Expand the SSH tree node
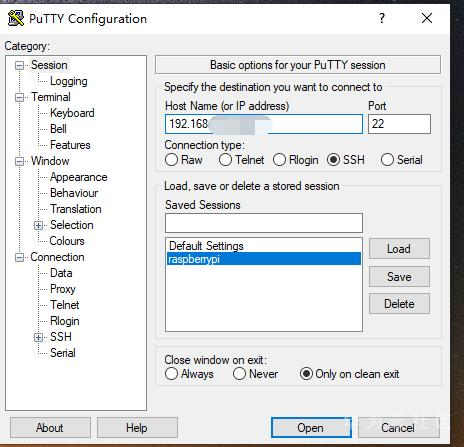The width and height of the screenshot is (464, 447). pos(38,337)
